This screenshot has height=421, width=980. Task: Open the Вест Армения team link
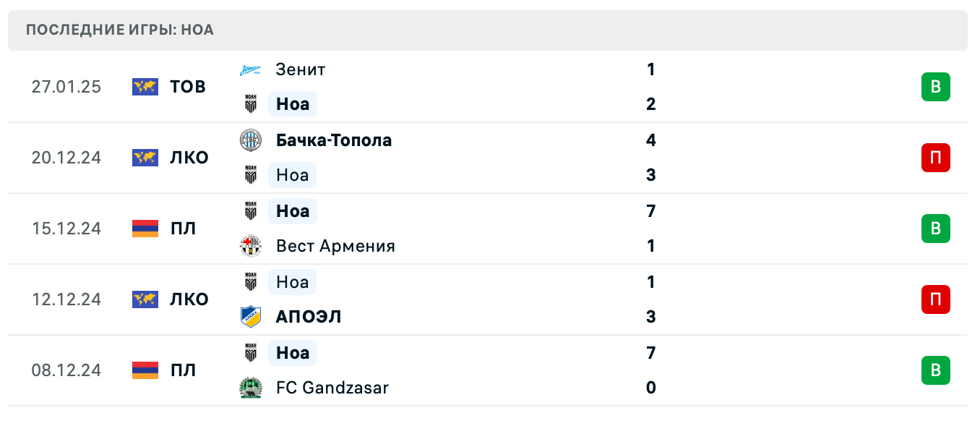(335, 246)
